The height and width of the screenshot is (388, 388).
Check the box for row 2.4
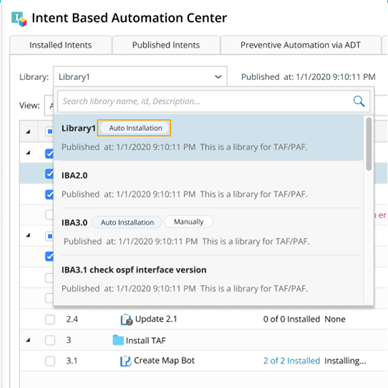[x=50, y=319]
